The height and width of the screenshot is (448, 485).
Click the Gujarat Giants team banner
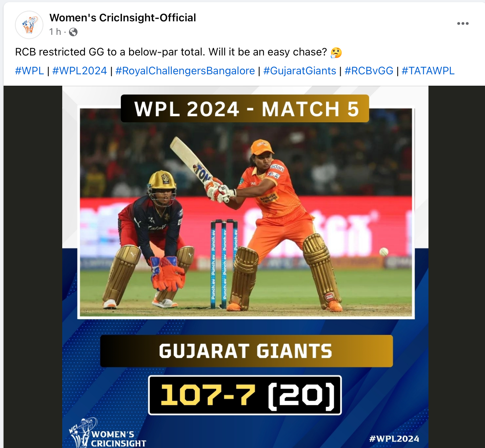coord(246,351)
